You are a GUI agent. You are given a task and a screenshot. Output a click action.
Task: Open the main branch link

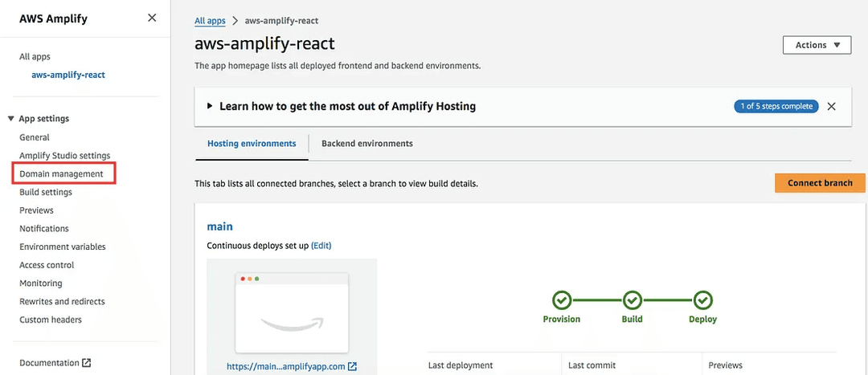219,226
